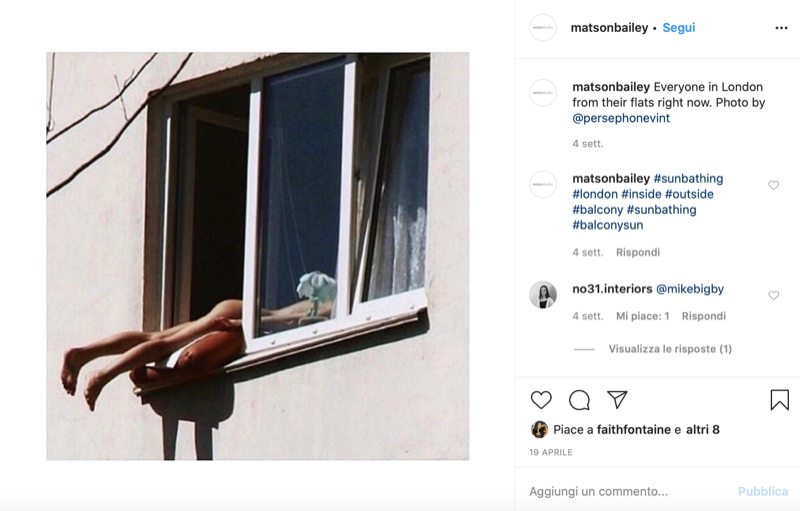Open the #london hashtag
This screenshot has height=511, width=800.
click(595, 194)
